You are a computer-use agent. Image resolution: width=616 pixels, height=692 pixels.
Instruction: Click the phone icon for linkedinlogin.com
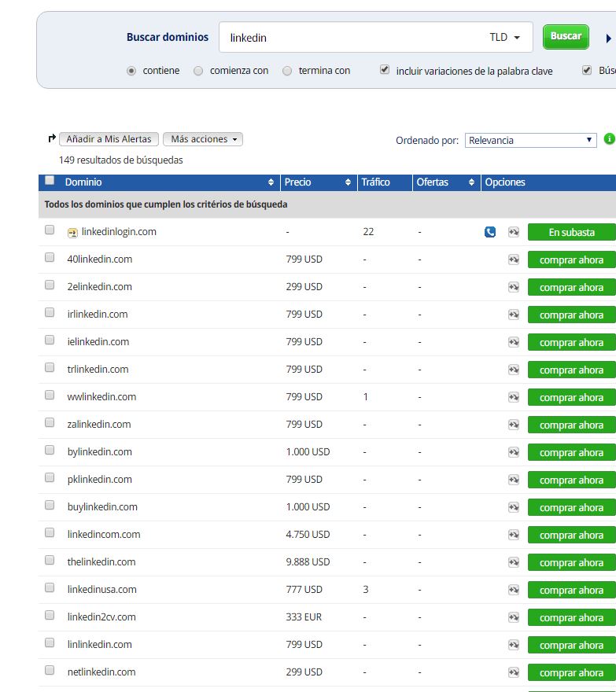[x=489, y=232]
